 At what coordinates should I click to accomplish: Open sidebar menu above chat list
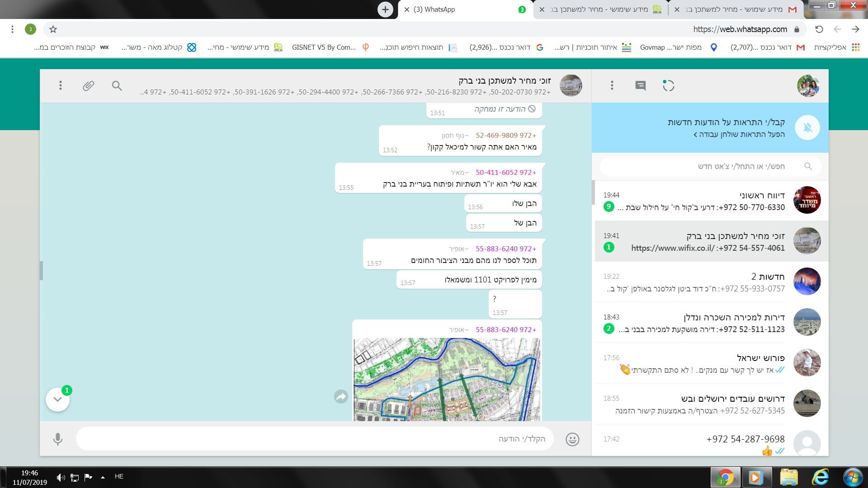[612, 85]
